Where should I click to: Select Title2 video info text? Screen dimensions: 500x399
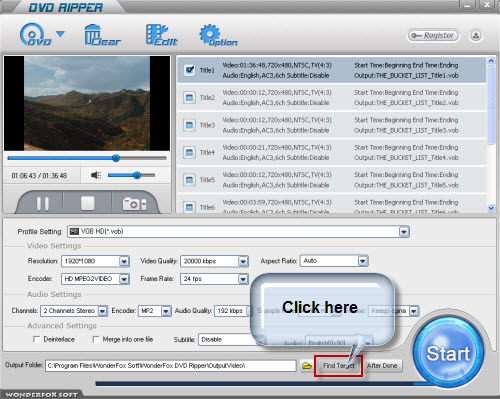[x=277, y=93]
